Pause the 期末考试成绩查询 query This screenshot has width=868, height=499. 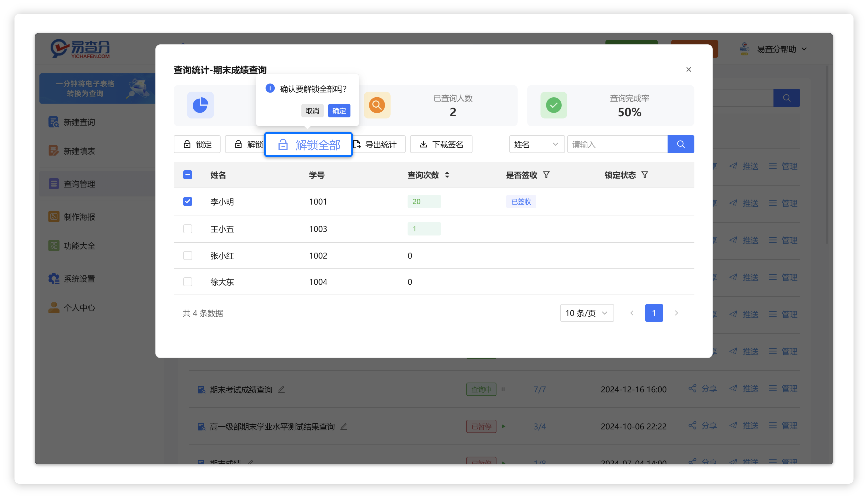503,389
